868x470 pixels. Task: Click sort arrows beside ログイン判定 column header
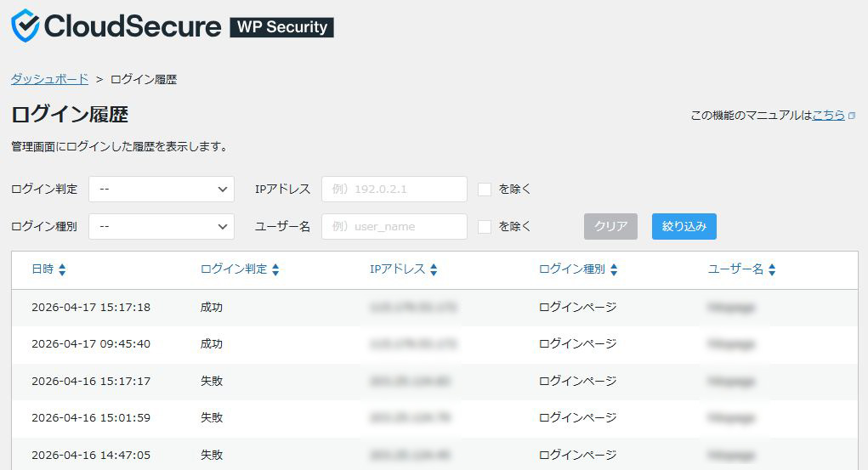[275, 269]
